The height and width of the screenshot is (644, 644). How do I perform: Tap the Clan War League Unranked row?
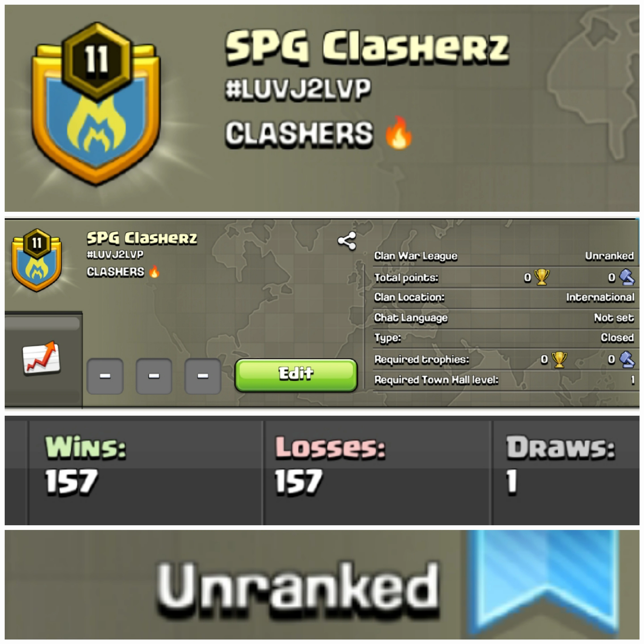click(504, 256)
